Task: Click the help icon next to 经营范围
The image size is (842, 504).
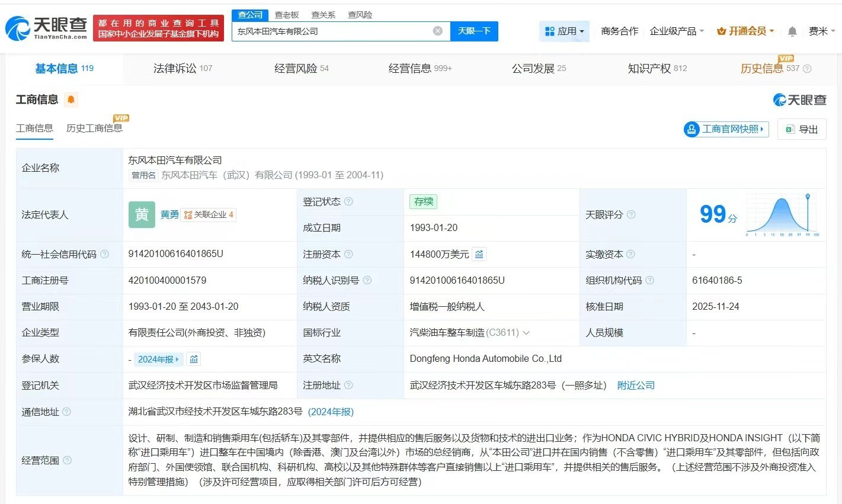Action: (x=67, y=460)
